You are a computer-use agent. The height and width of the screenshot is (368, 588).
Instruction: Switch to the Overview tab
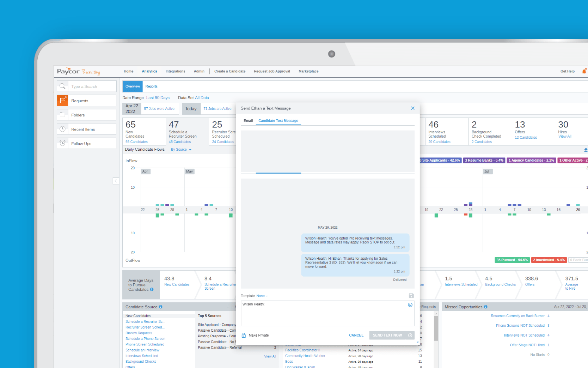tap(133, 86)
